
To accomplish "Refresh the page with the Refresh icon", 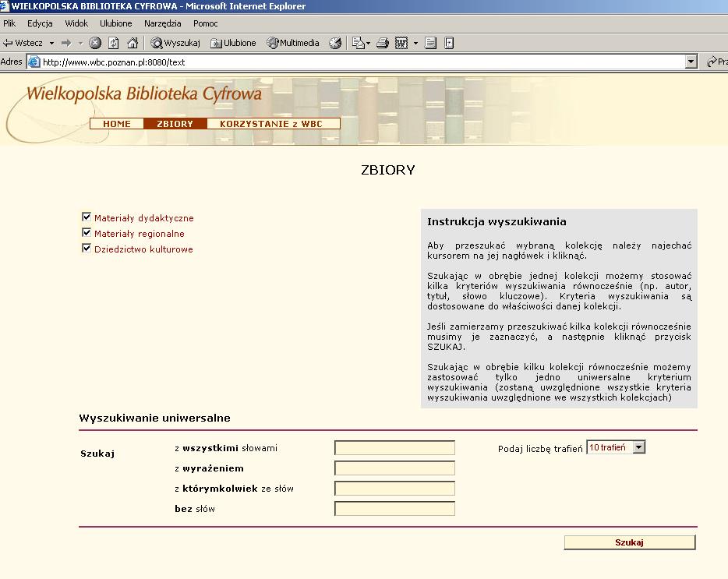I will (x=114, y=43).
